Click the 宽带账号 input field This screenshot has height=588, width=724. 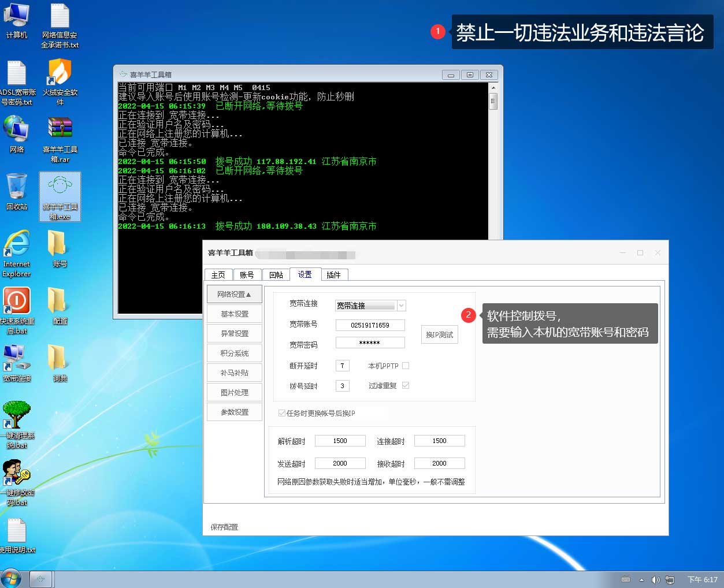click(x=370, y=325)
